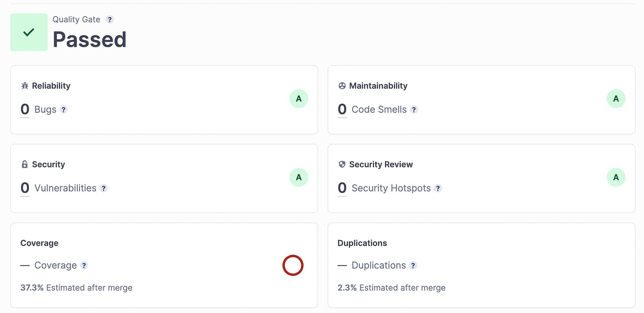The width and height of the screenshot is (644, 313).
Task: Click the padlock icon beside Security
Action: (24, 164)
